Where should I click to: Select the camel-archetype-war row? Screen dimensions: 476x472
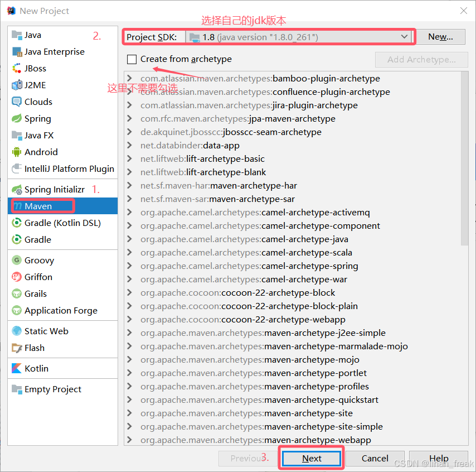tap(292, 280)
